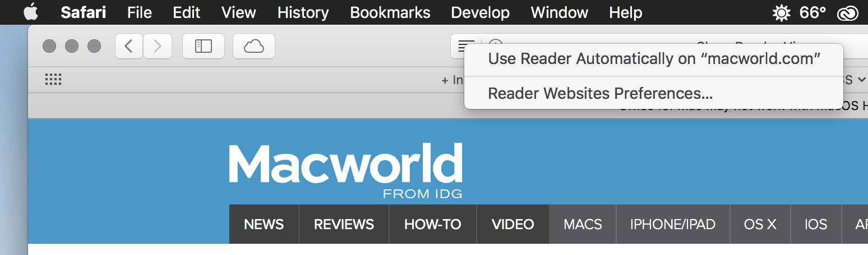Image resolution: width=868 pixels, height=255 pixels.
Task: Open Reader Websites Preferences
Action: [654, 93]
